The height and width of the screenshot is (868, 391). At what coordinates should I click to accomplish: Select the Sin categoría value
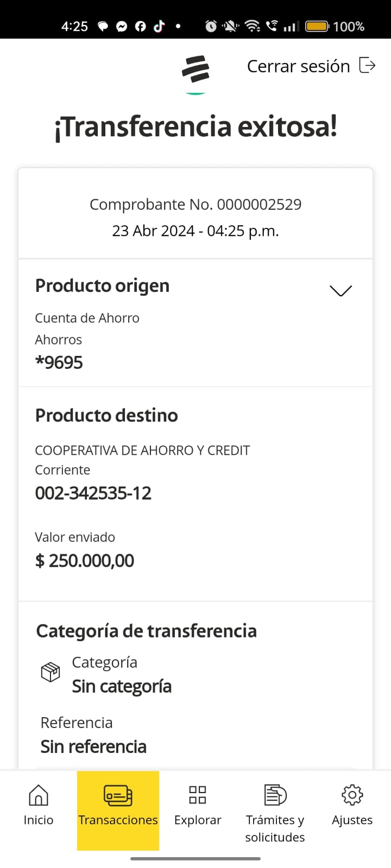click(122, 686)
